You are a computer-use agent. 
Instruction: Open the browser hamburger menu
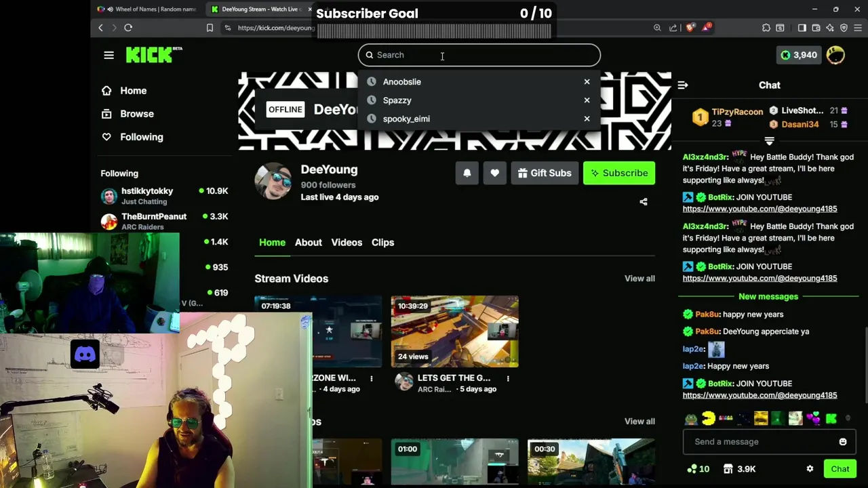859,28
